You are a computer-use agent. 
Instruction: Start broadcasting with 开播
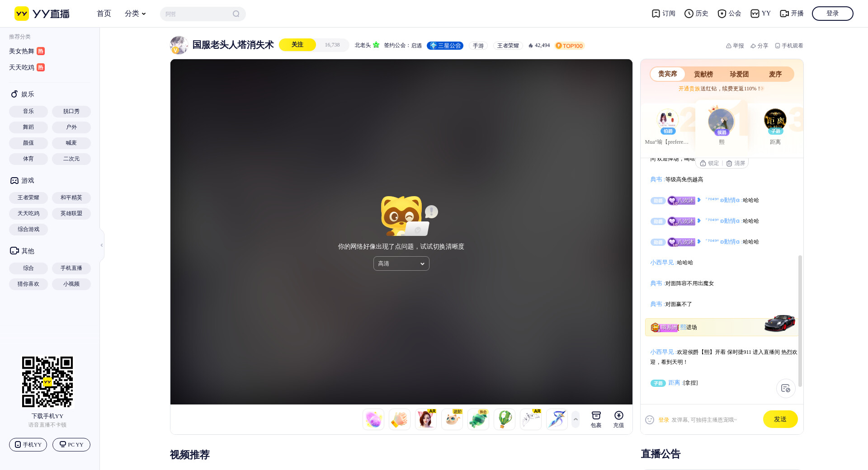(x=792, y=14)
